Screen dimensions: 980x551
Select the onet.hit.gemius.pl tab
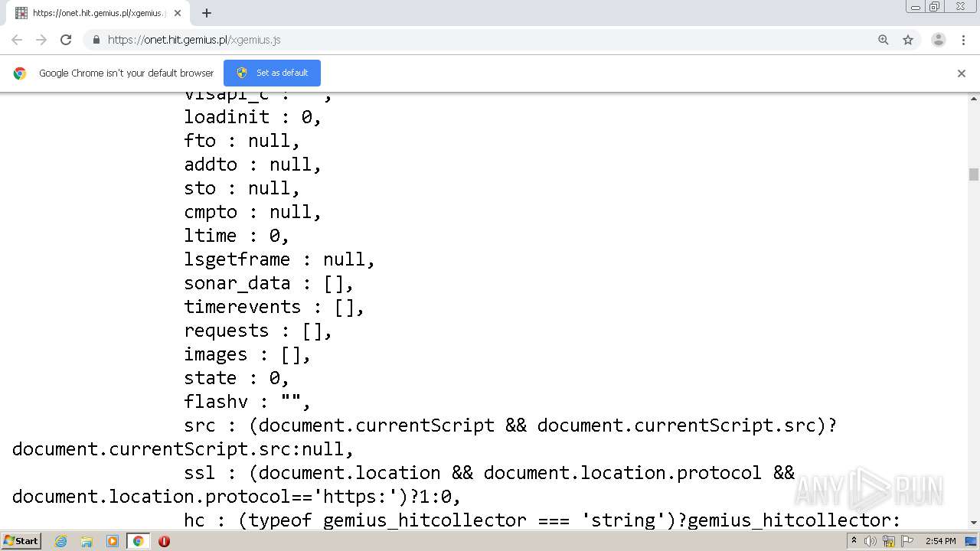pyautogui.click(x=97, y=13)
